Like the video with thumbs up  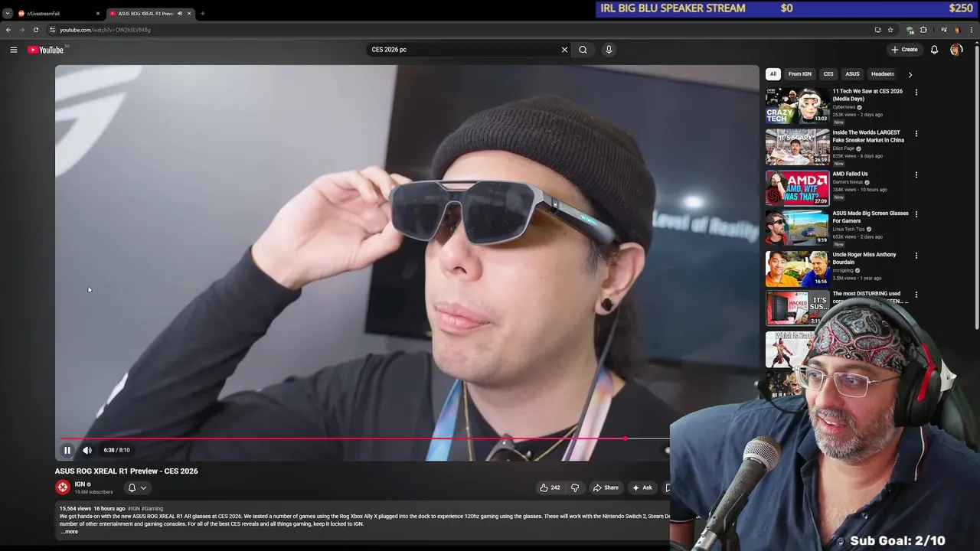click(x=549, y=487)
